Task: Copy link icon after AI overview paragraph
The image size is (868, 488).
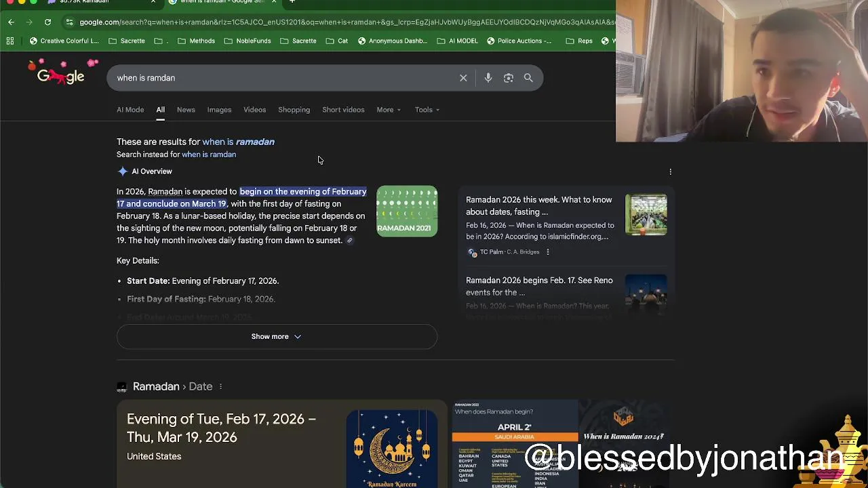Action: pyautogui.click(x=350, y=241)
